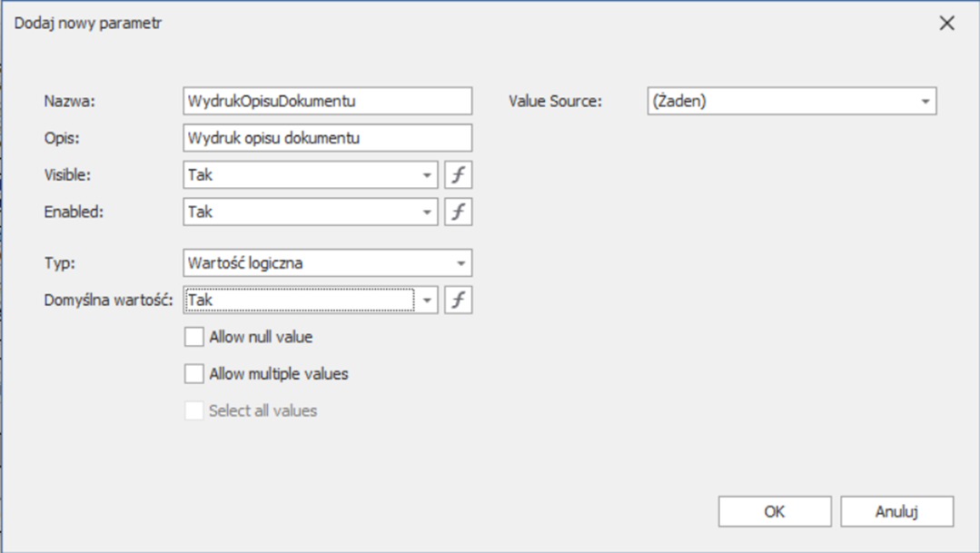Confirm the parameter with OK button
The width and height of the screenshot is (980, 553).
coord(774,511)
